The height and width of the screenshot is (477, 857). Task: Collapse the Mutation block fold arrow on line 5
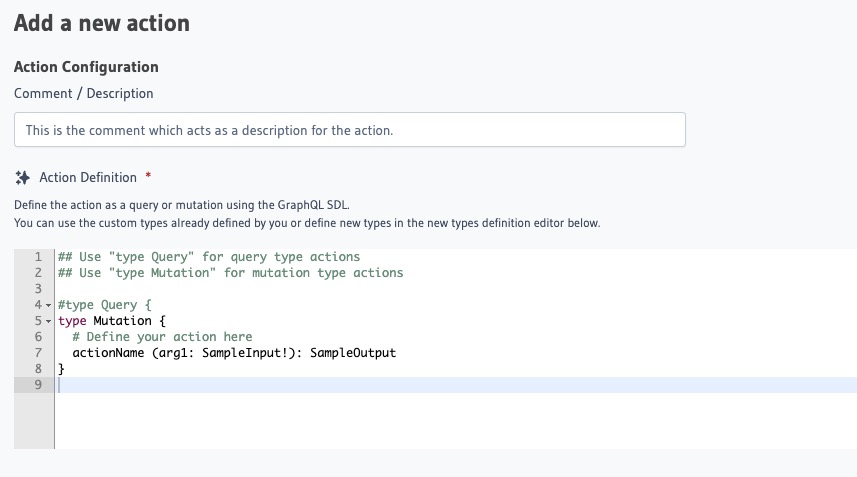[48, 321]
